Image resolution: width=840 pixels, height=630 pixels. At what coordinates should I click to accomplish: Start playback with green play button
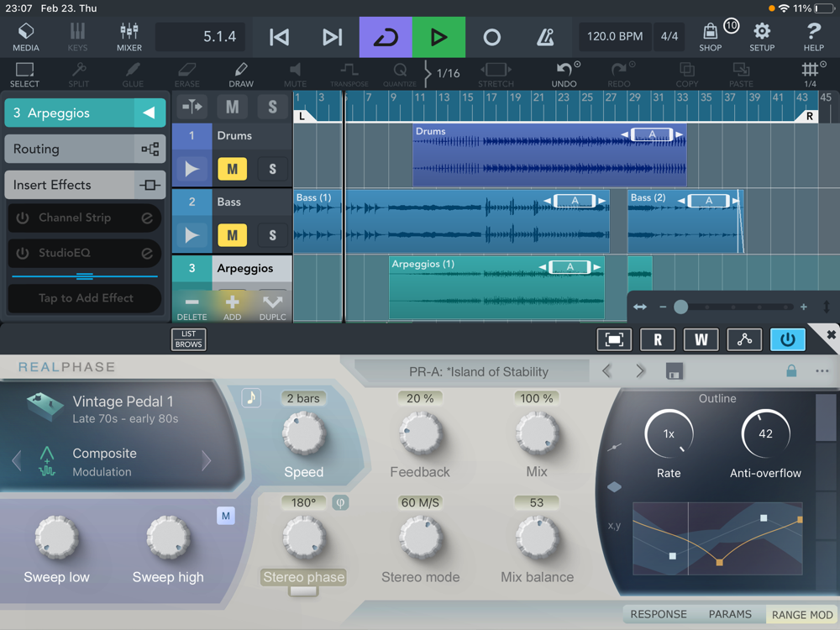click(438, 37)
